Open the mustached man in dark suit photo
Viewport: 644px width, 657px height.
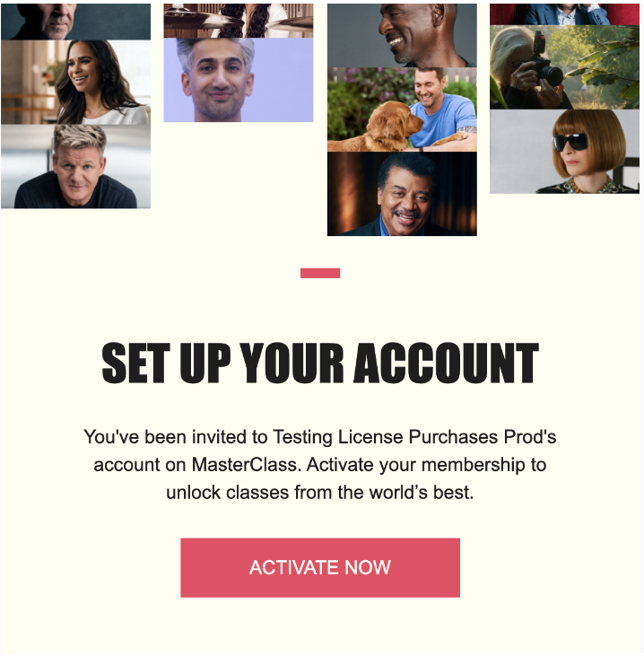point(402,194)
